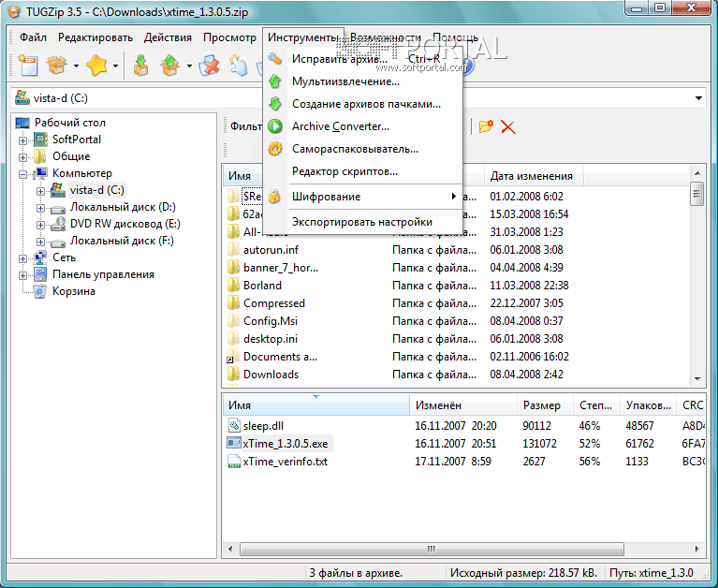
Task: Select Рабочий стол in folder tree
Action: [70, 123]
